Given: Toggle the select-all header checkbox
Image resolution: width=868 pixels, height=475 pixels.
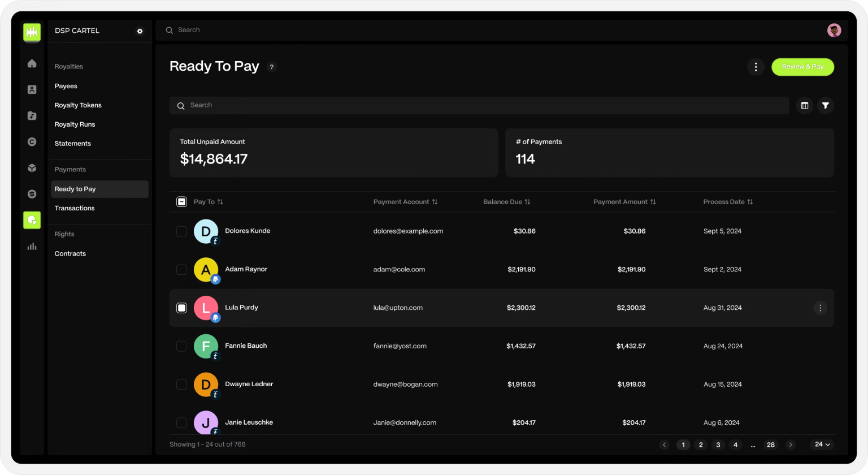Looking at the screenshot, I should [181, 202].
